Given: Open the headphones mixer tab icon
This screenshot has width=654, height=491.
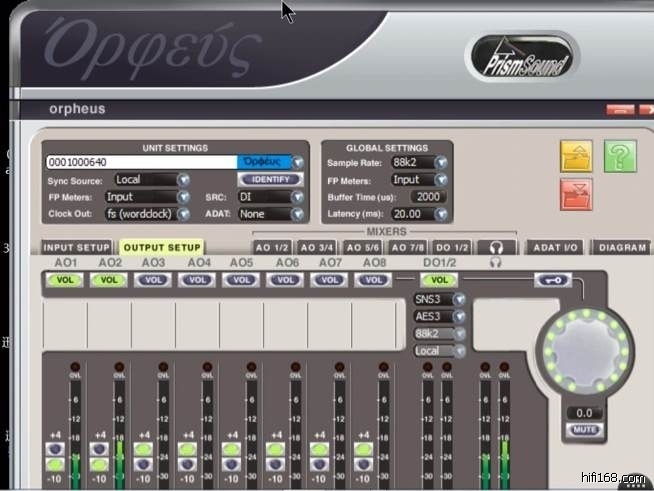Looking at the screenshot, I should (x=496, y=247).
